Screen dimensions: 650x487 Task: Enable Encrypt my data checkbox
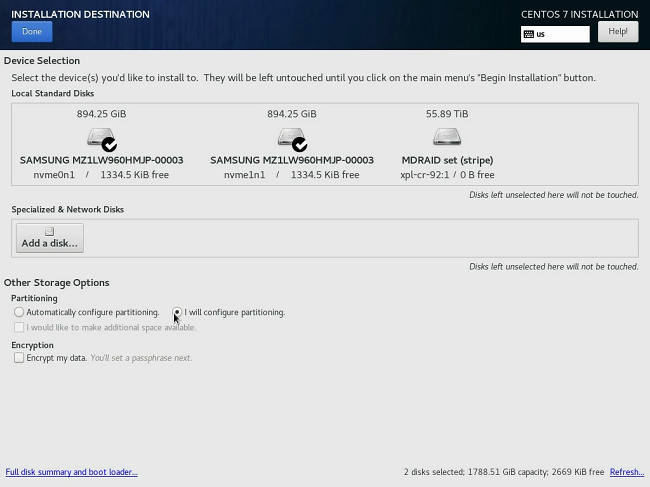click(19, 358)
